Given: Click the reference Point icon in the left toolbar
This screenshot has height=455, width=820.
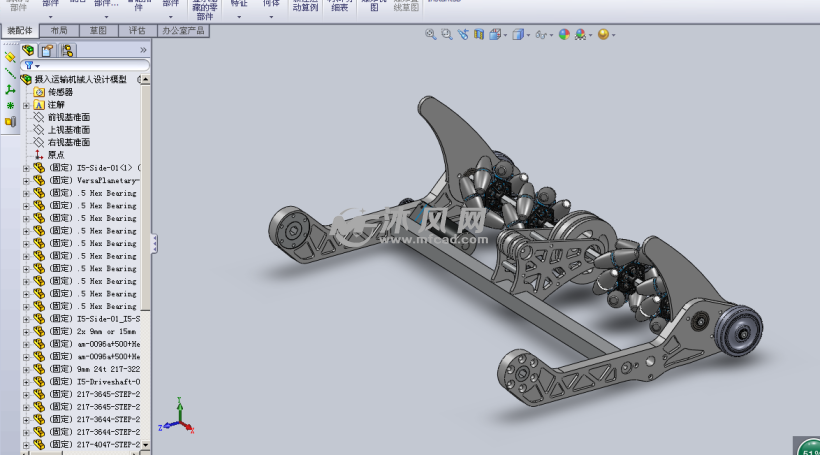Looking at the screenshot, I should (x=10, y=106).
